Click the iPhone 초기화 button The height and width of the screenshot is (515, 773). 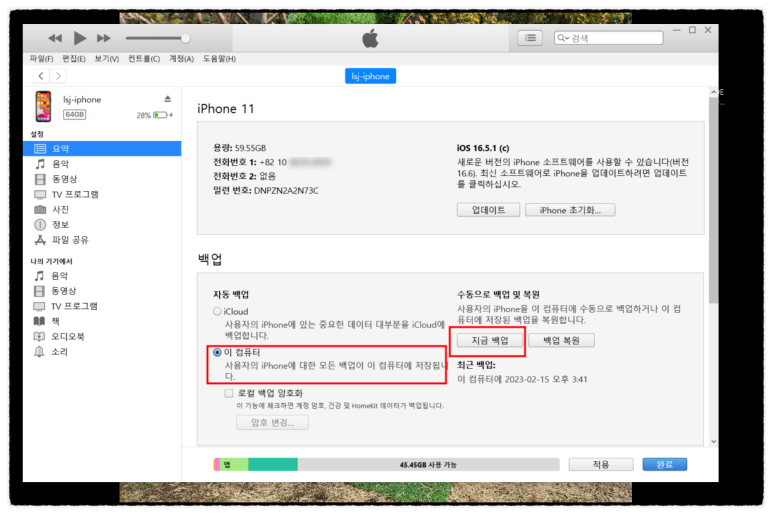click(570, 210)
